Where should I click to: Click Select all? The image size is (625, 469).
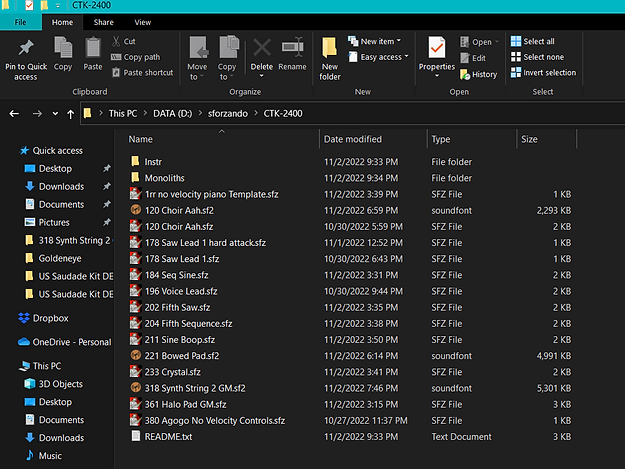533,41
